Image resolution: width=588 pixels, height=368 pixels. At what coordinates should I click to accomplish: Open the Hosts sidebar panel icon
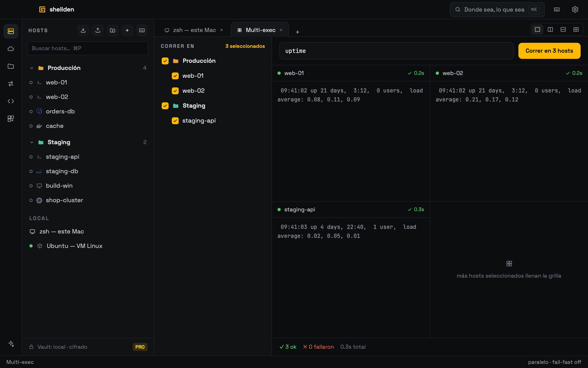[11, 31]
